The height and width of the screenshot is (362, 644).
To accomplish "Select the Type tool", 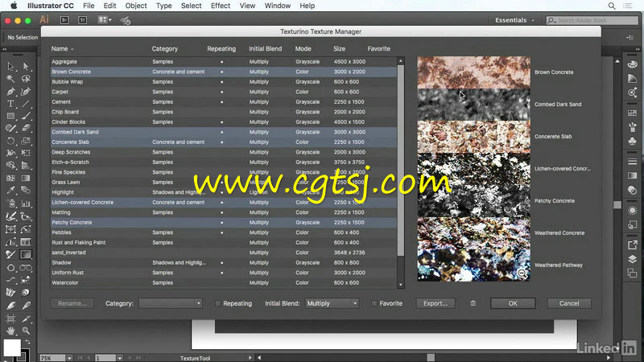I will coord(10,104).
